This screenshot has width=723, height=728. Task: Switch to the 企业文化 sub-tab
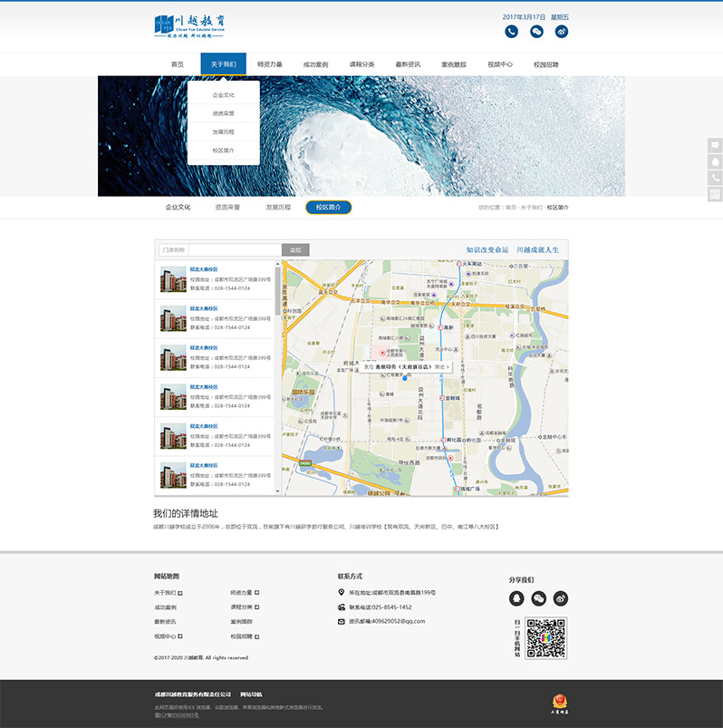click(178, 208)
